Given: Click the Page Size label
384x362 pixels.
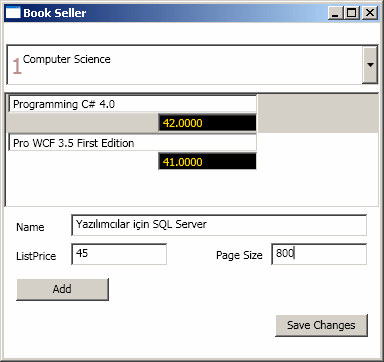Looking at the screenshot, I should (239, 255).
